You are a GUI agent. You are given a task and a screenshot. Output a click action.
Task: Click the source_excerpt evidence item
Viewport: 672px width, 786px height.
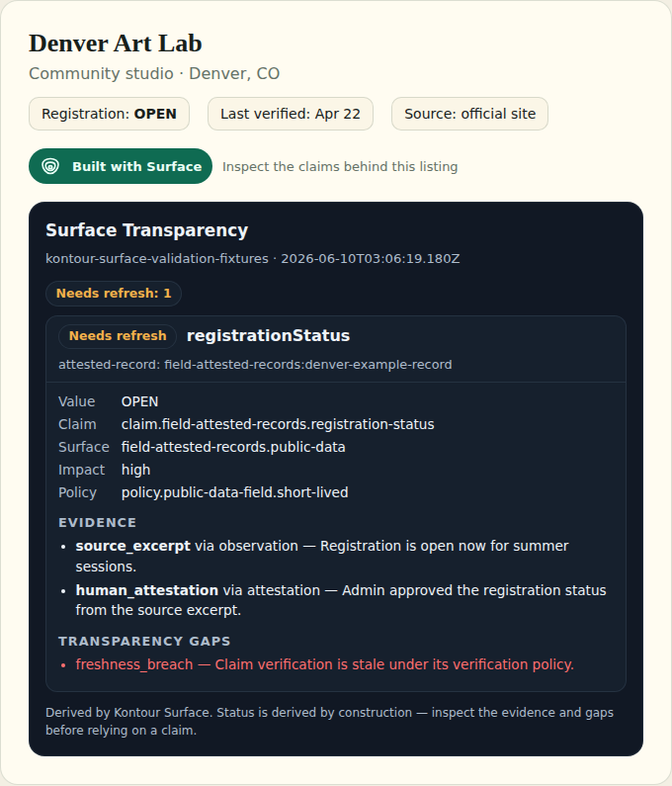click(x=322, y=556)
